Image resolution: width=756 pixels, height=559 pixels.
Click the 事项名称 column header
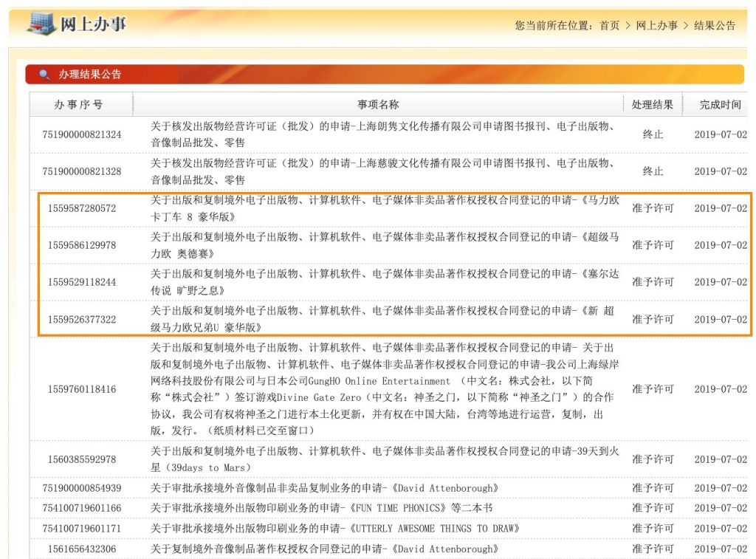[378, 105]
